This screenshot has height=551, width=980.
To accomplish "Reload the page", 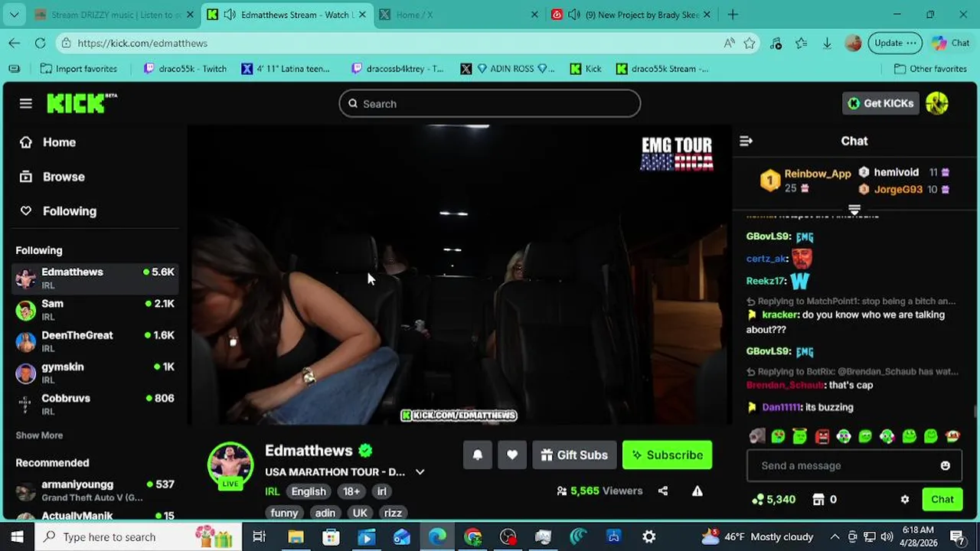I will [x=40, y=43].
